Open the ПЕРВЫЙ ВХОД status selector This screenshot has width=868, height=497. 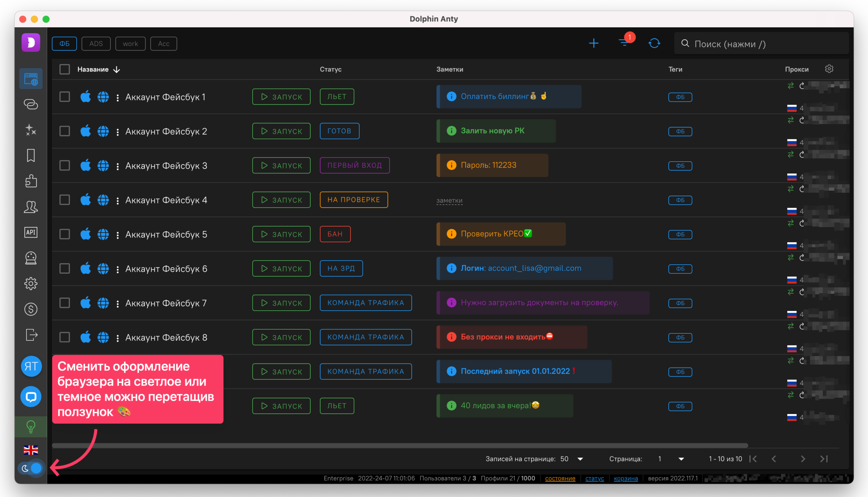coord(355,166)
